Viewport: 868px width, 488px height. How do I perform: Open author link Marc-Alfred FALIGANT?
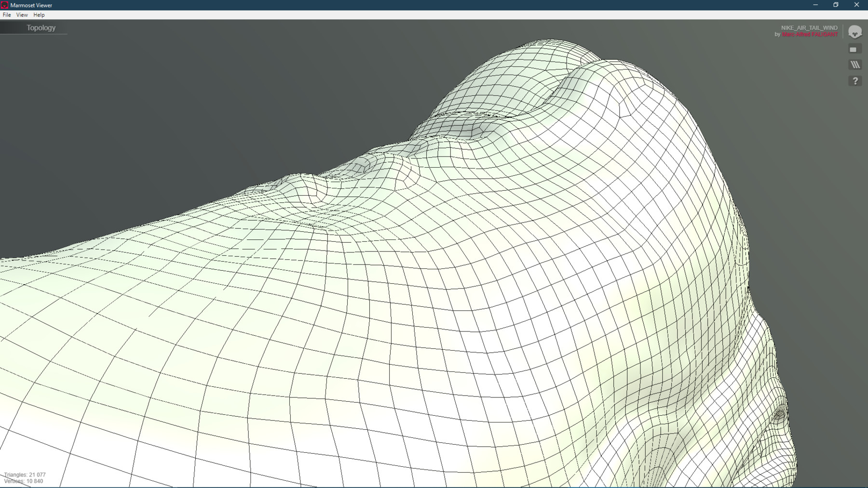[x=810, y=35]
